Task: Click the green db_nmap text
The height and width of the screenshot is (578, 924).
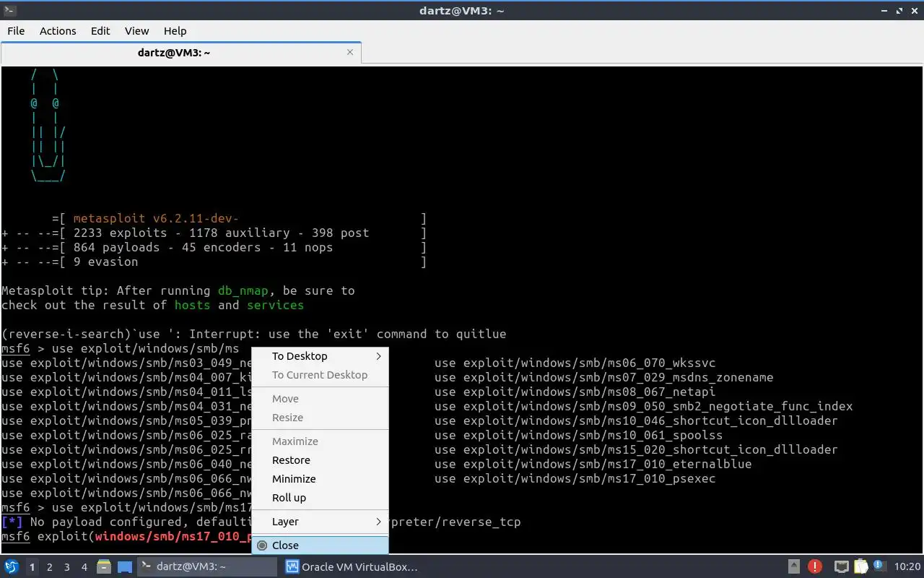Action: [243, 291]
